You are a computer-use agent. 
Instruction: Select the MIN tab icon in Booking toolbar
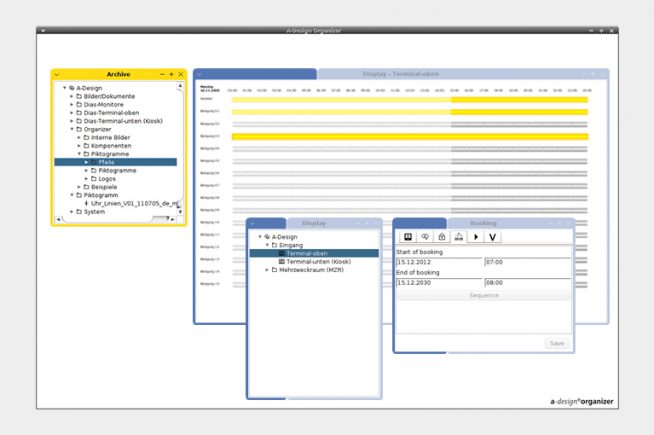click(x=459, y=237)
